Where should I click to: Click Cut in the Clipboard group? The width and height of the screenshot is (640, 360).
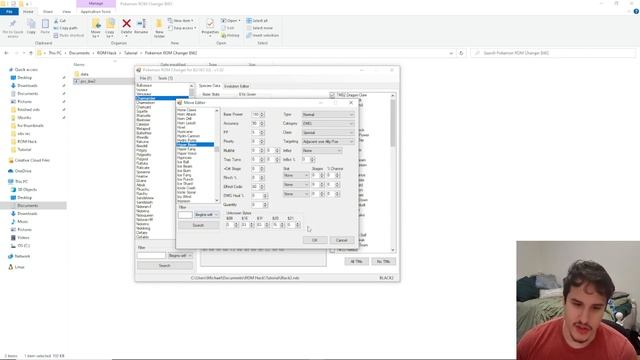[60, 20]
